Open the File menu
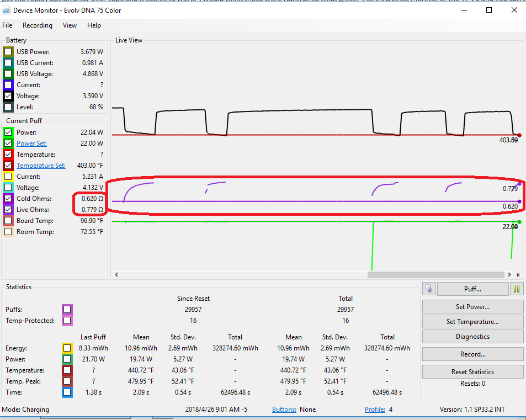 click(x=7, y=25)
